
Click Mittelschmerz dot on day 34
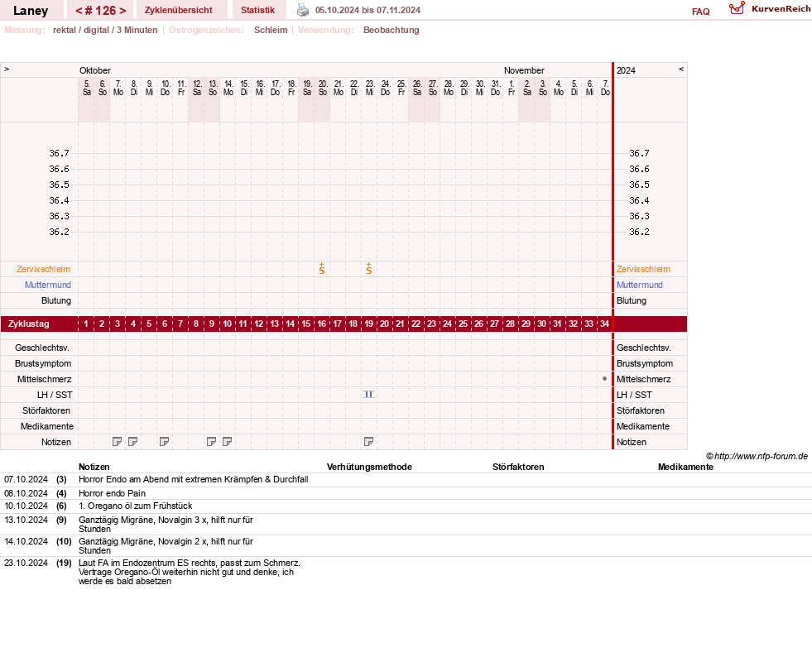pos(604,379)
